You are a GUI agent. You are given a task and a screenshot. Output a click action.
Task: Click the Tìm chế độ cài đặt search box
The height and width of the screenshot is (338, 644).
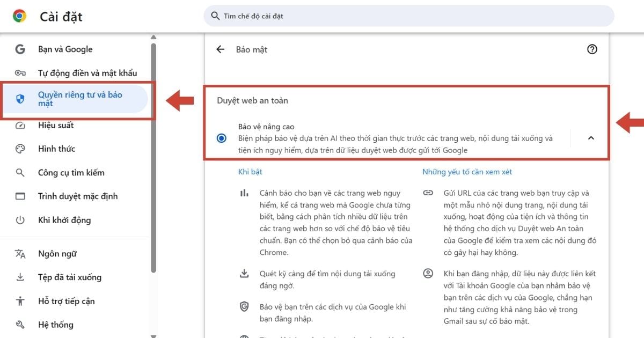pyautogui.click(x=408, y=16)
